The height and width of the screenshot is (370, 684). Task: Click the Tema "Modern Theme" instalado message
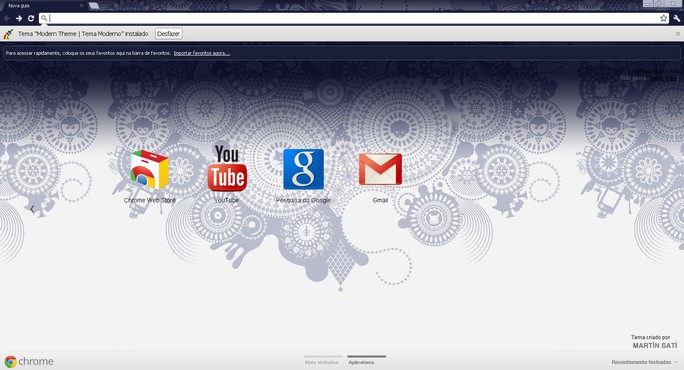[x=83, y=34]
